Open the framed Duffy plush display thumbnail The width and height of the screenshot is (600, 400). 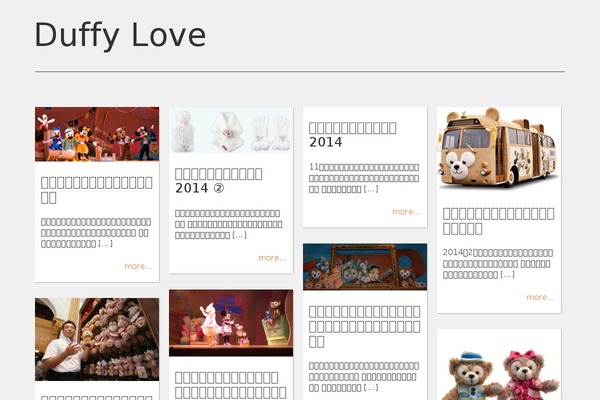point(365,267)
